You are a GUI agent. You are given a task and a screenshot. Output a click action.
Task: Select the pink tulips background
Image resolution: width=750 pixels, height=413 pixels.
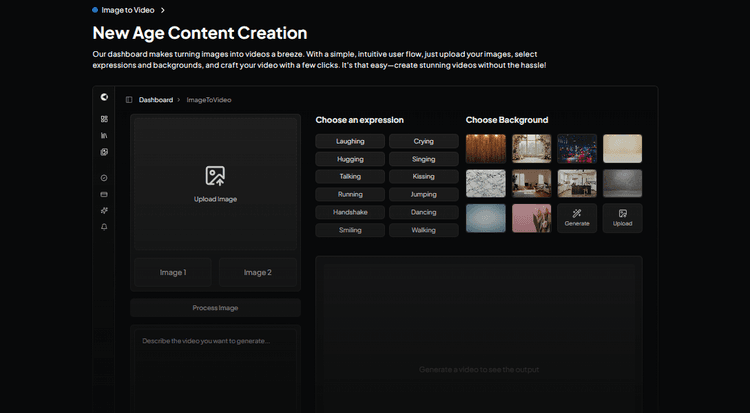(x=531, y=218)
